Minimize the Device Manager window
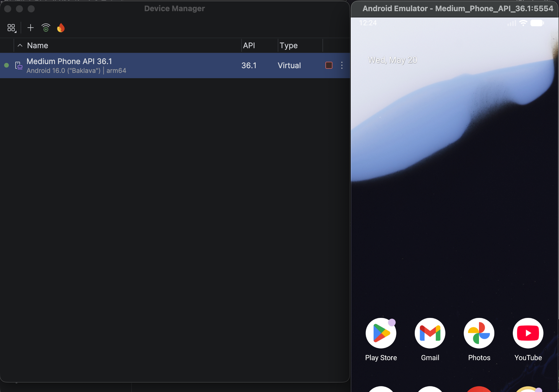Screen dimensions: 559x392 (19, 9)
